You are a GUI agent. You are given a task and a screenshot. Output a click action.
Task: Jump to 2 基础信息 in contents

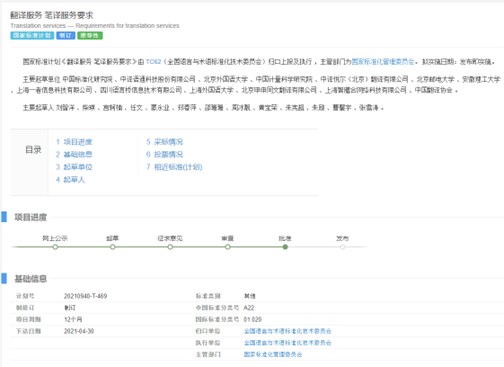74,154
